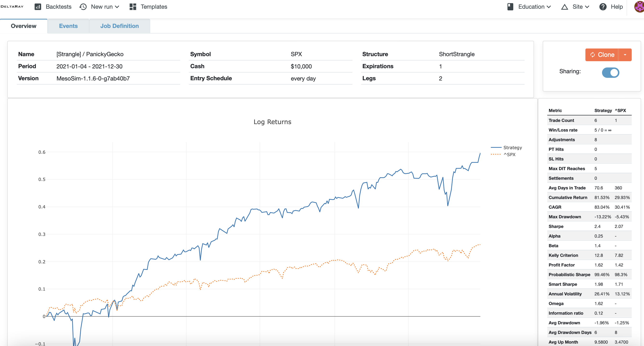Screen dimensions: 644x346
Task: Click the Backtests bar chart icon
Action: tap(38, 7)
